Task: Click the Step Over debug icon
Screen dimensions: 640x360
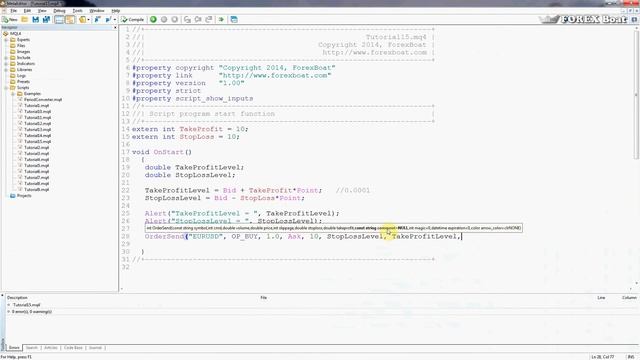Action: [x=198, y=20]
